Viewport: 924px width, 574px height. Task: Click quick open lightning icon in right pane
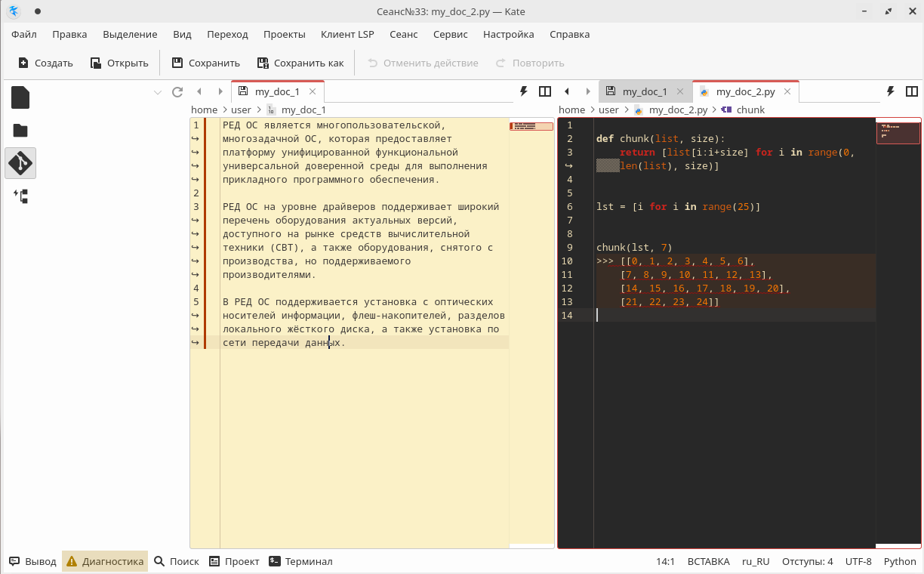[x=890, y=92]
